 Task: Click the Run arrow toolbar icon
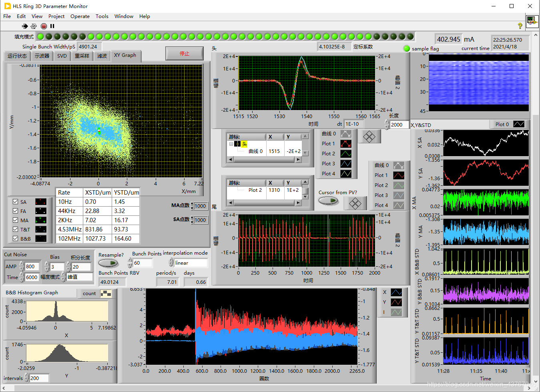(x=25, y=26)
